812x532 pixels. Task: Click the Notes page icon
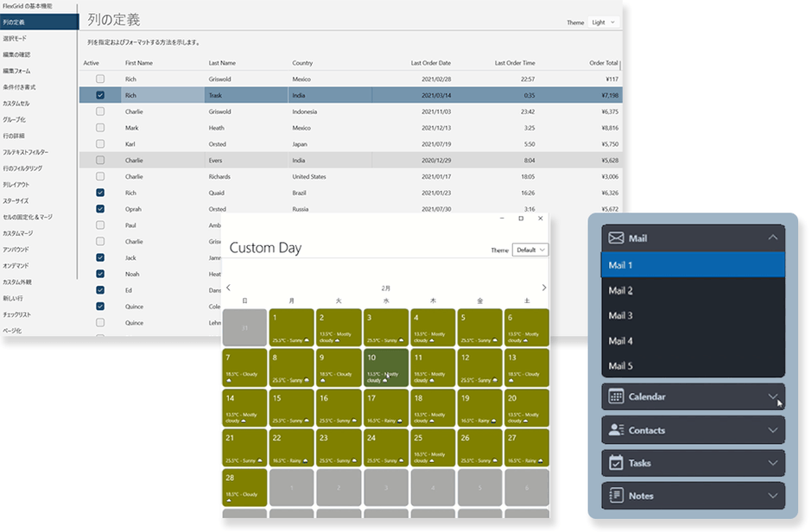pos(616,496)
